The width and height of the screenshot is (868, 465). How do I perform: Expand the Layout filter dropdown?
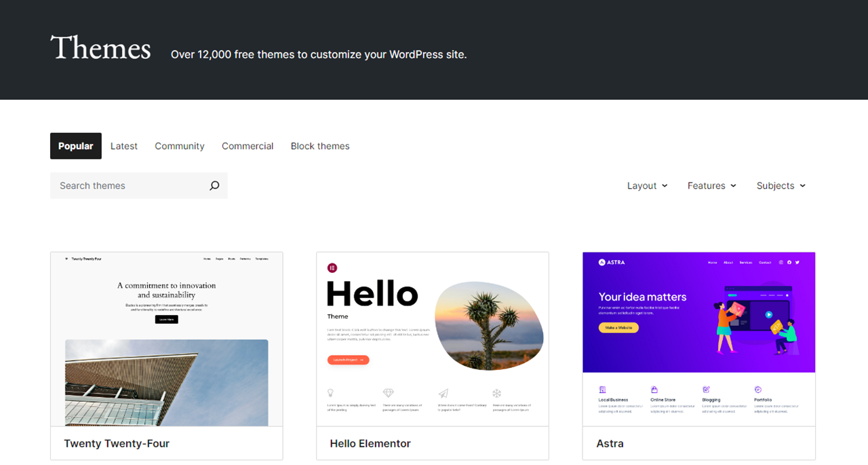click(648, 185)
